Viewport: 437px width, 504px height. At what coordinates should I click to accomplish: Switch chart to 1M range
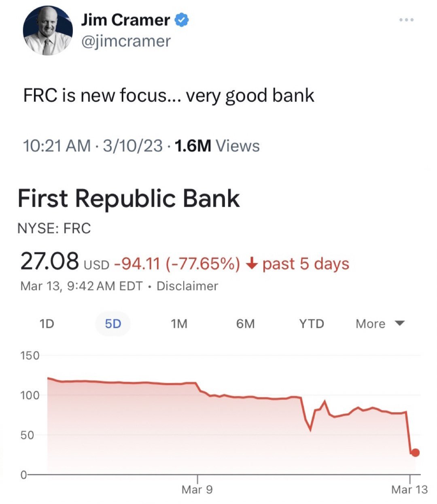tap(179, 324)
